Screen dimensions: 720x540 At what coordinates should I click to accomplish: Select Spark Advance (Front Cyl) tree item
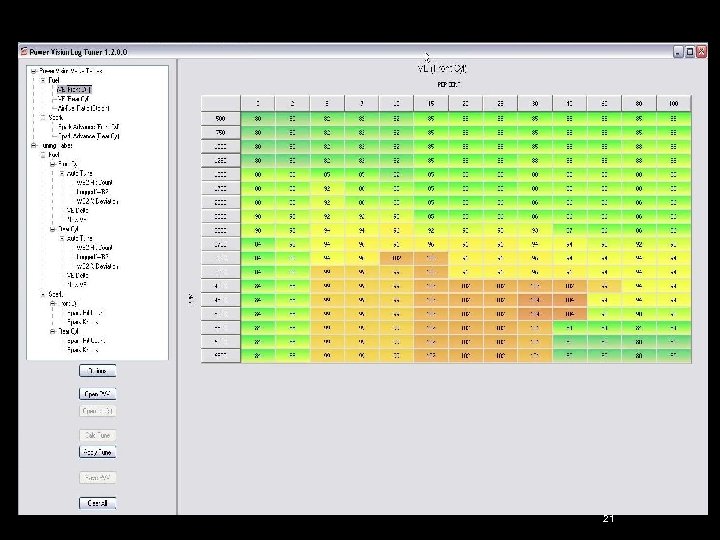tap(89, 127)
